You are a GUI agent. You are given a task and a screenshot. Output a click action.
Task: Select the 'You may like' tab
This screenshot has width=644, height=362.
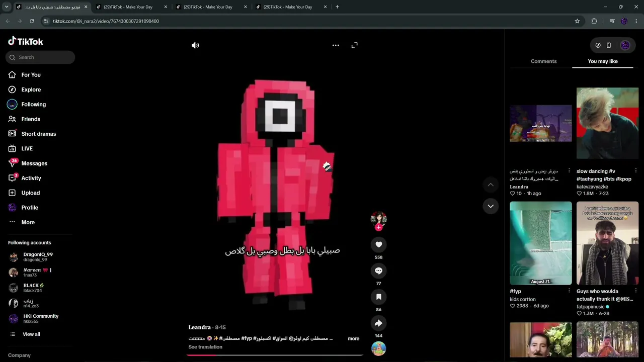click(x=603, y=61)
